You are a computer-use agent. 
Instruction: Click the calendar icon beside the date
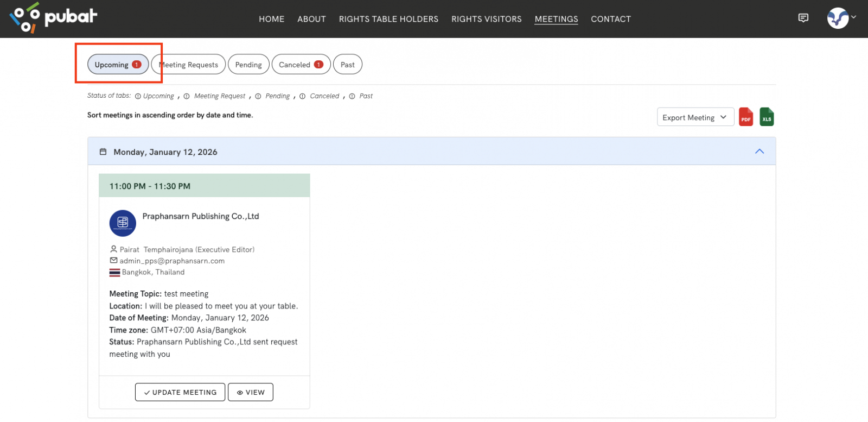[103, 152]
